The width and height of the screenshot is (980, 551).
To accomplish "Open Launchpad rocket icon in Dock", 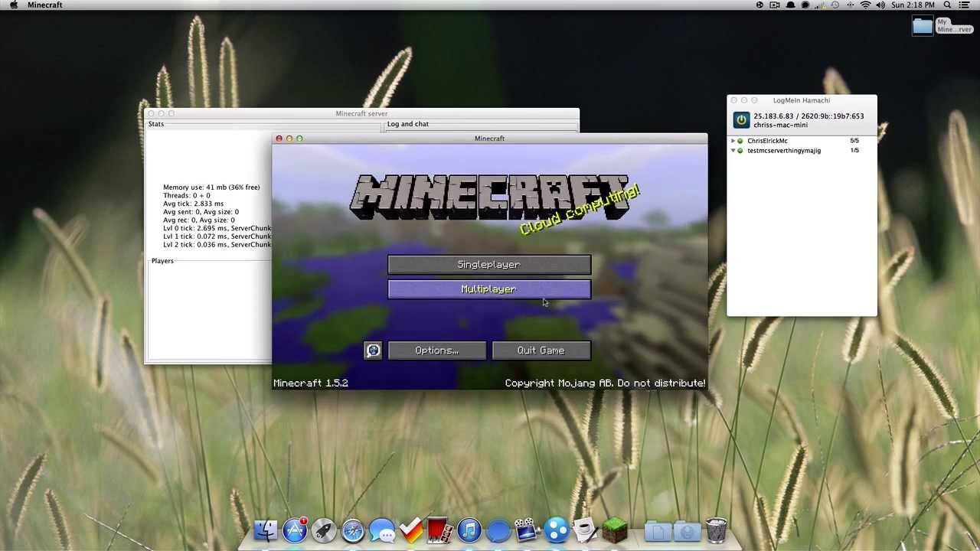I will tap(324, 530).
